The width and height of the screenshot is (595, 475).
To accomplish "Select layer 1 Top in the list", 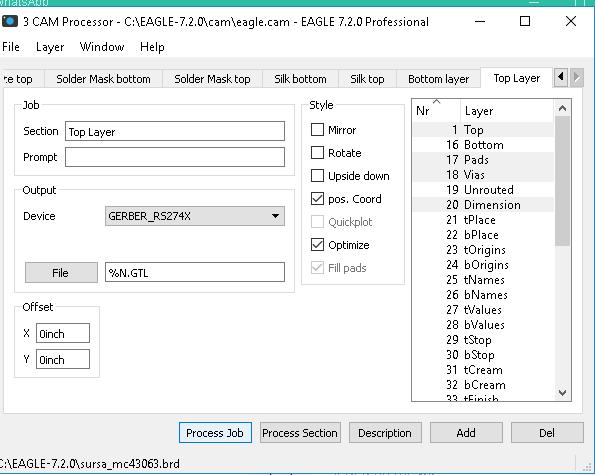I will [483, 130].
